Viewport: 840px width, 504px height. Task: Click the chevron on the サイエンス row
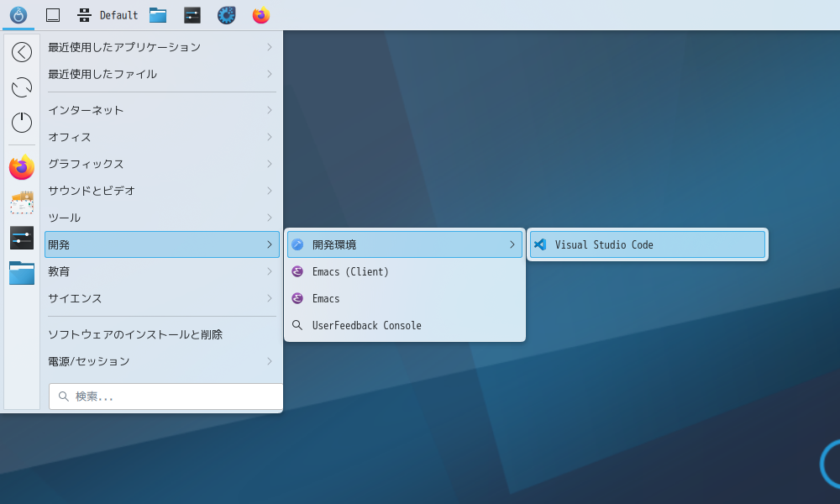270,298
